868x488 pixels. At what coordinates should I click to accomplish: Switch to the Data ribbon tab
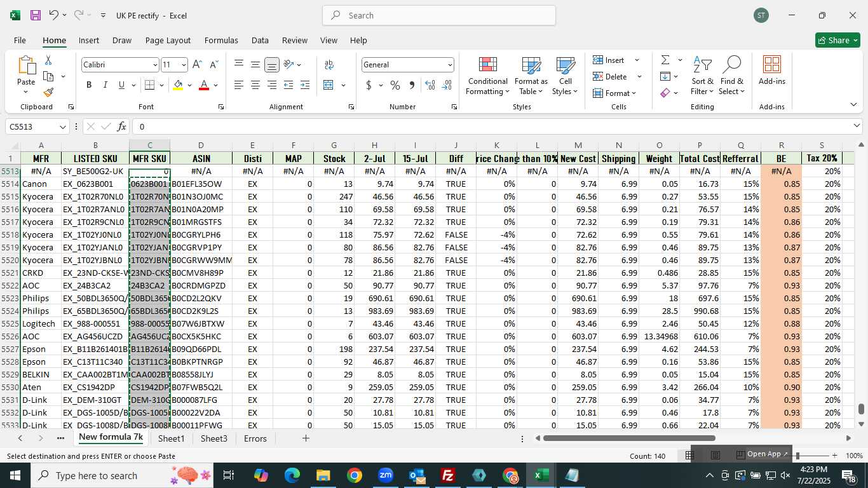[260, 40]
